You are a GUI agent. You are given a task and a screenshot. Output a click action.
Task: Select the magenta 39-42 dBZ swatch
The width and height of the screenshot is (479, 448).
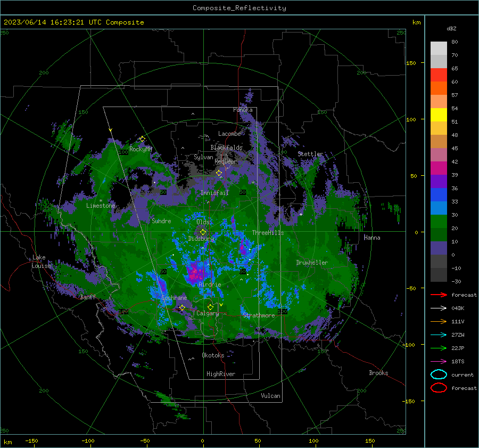[439, 168]
